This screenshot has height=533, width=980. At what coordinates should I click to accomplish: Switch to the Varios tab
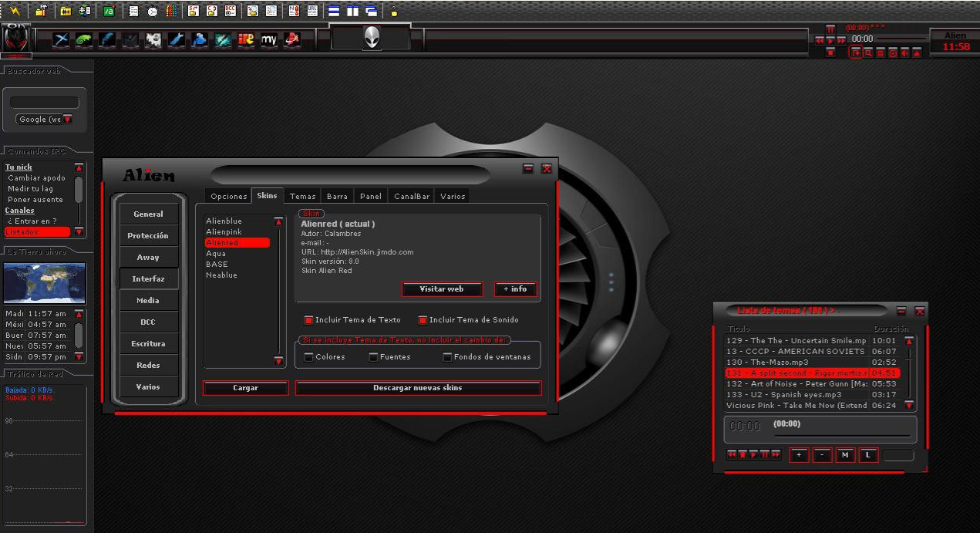[x=453, y=197]
